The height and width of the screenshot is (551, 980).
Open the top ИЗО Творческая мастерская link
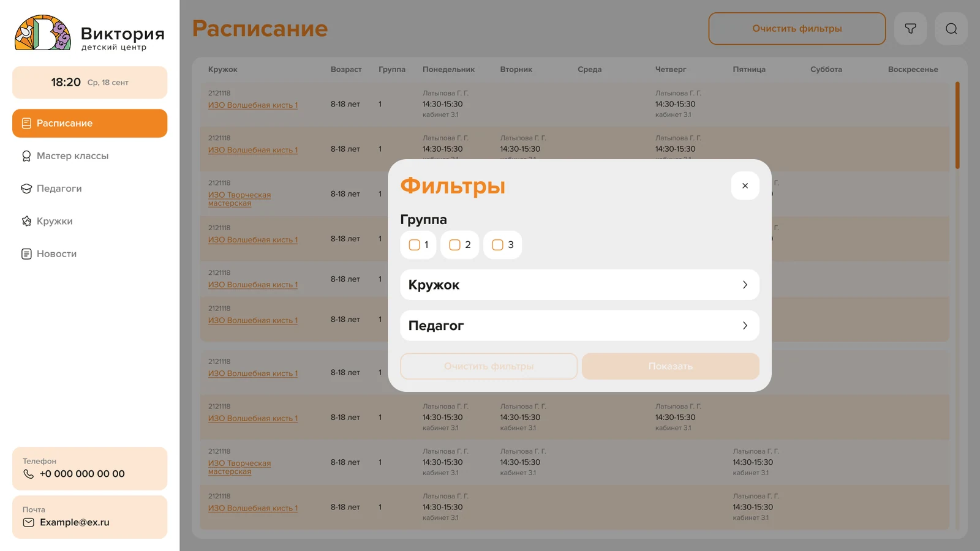click(x=239, y=199)
